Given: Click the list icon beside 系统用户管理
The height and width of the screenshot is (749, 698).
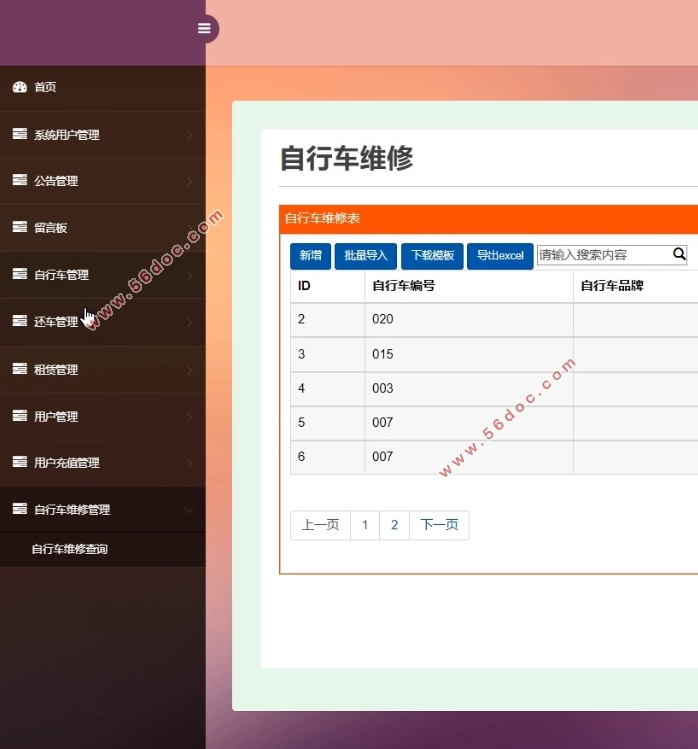Looking at the screenshot, I should (20, 134).
